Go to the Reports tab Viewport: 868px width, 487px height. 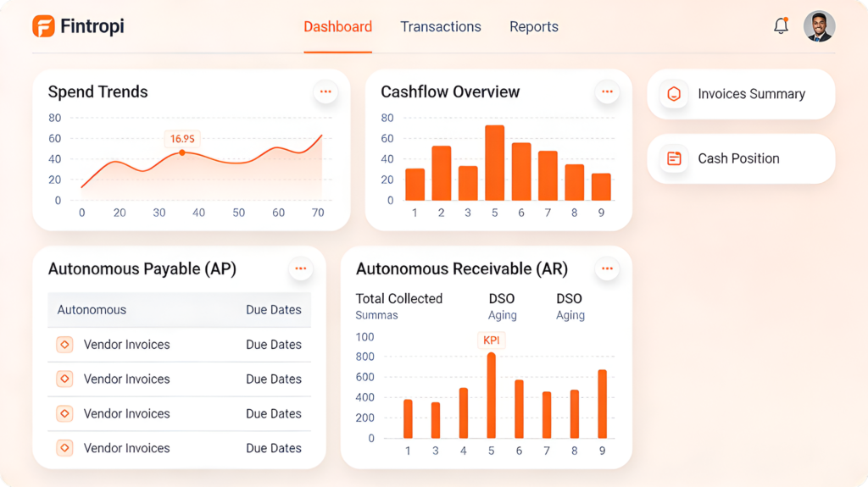534,27
